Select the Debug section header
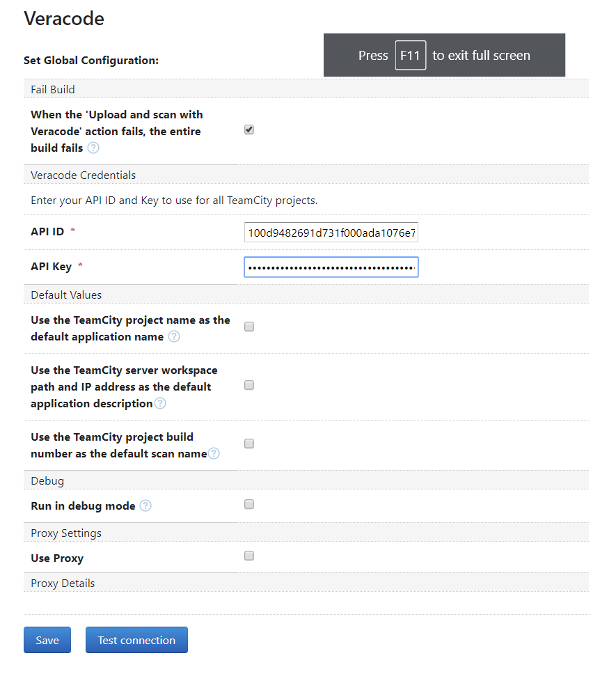 click(x=47, y=480)
